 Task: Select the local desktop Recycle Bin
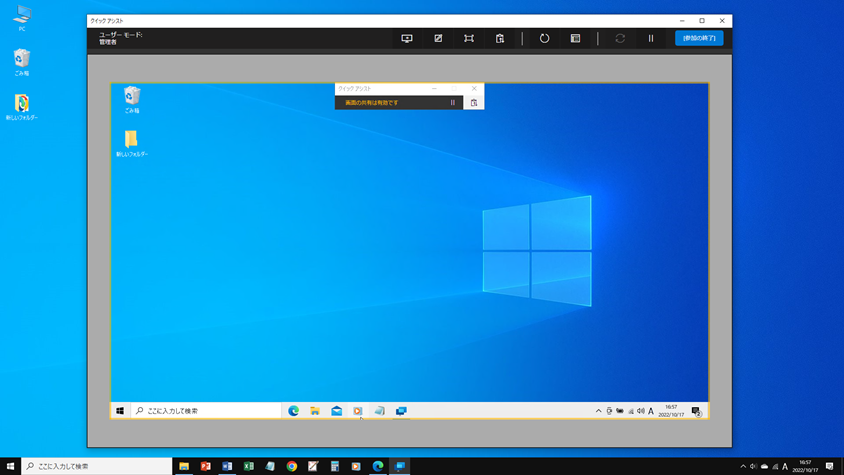coord(22,62)
